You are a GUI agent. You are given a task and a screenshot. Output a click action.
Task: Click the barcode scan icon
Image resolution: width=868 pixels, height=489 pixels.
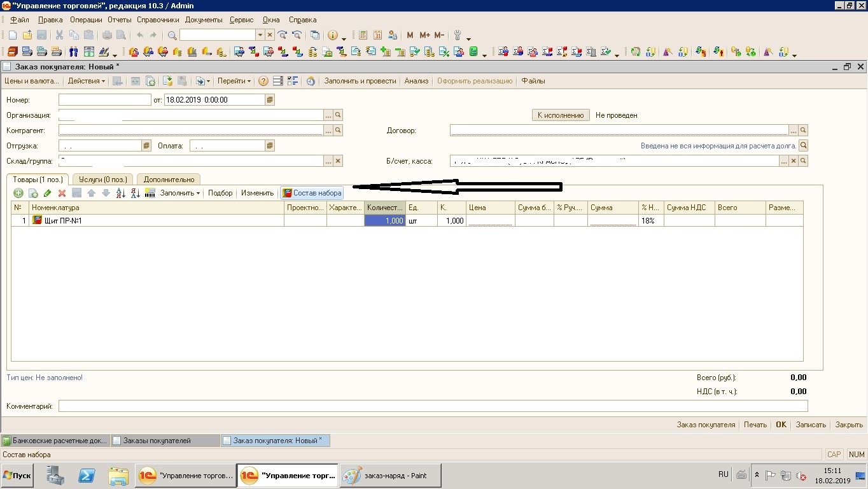click(x=150, y=193)
